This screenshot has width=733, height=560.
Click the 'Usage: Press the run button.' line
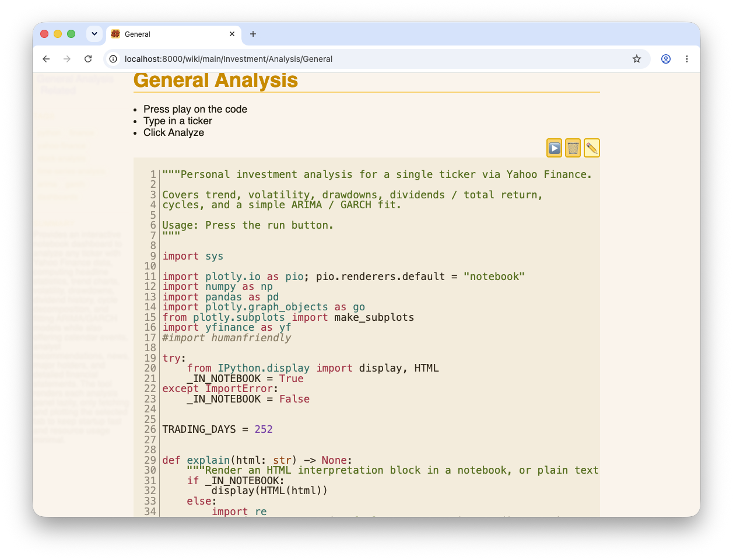point(248,225)
